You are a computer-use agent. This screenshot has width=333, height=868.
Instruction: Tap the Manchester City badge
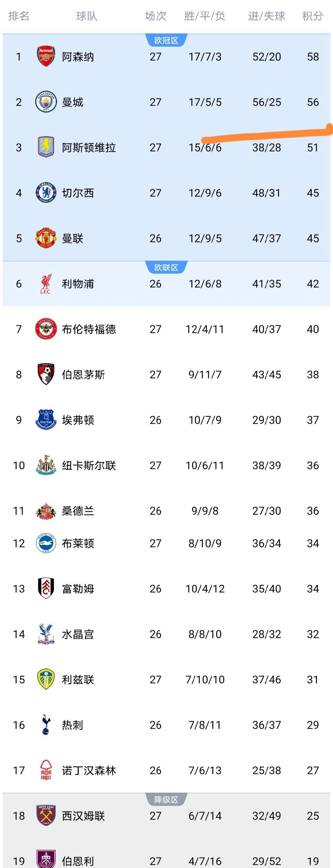(46, 102)
